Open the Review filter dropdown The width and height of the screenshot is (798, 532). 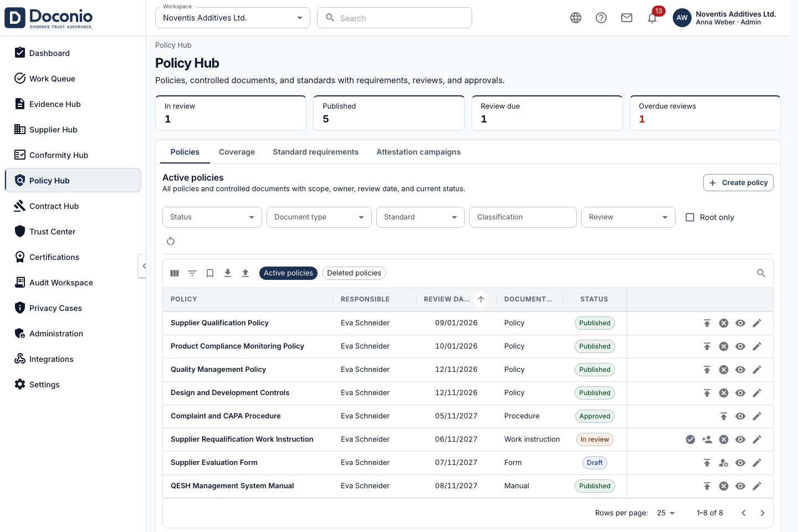628,217
